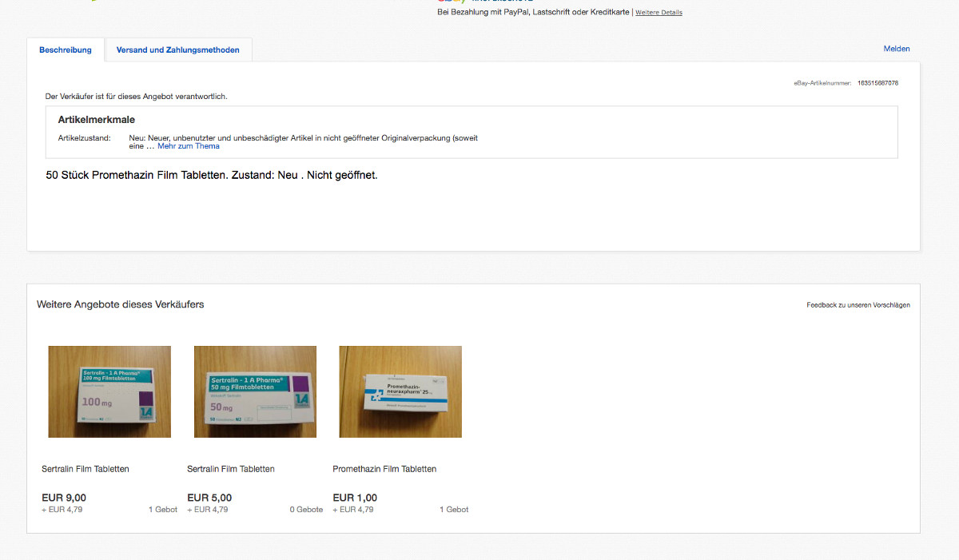
Task: Click Feedback zu unseren Vorschlägen
Action: point(858,305)
